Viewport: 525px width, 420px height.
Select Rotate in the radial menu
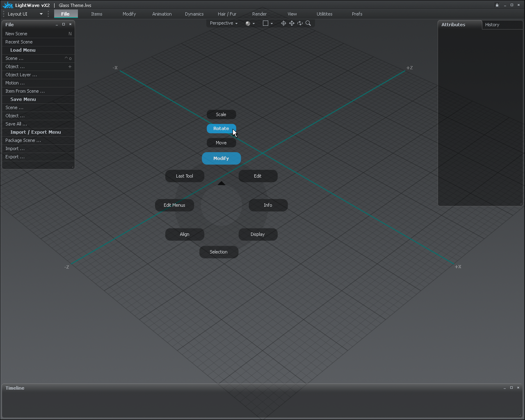click(221, 129)
